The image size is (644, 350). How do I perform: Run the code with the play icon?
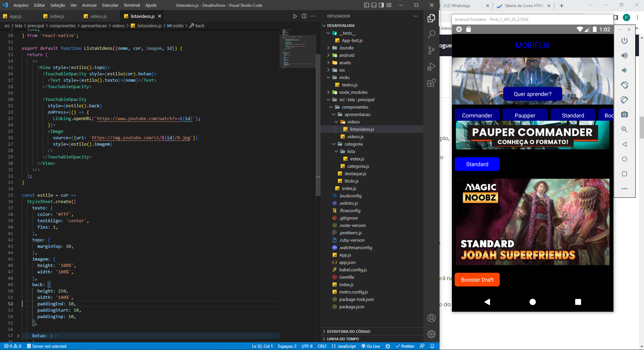[295, 16]
